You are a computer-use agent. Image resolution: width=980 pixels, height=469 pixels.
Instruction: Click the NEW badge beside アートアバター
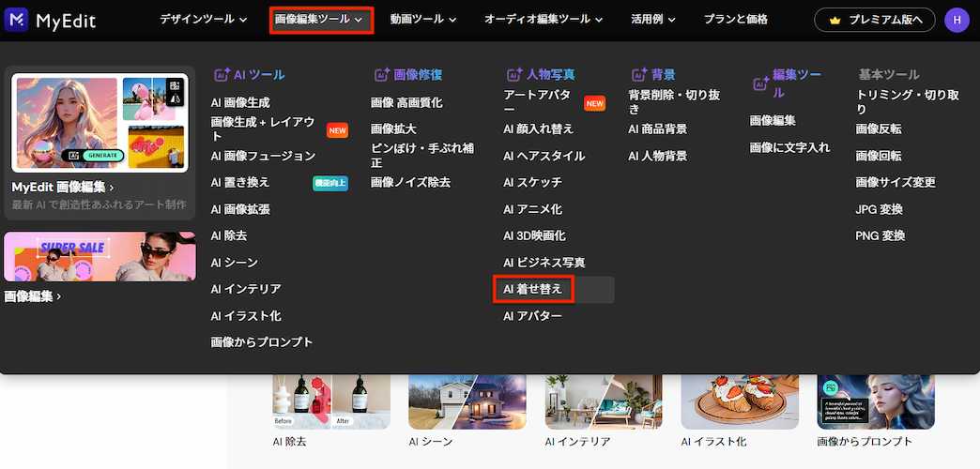pos(595,103)
